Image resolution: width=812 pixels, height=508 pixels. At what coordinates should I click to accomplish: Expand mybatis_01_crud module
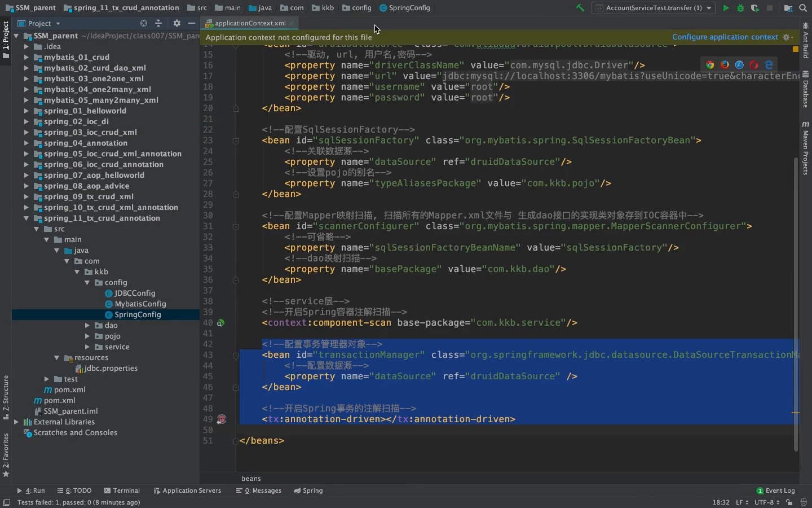(x=26, y=57)
